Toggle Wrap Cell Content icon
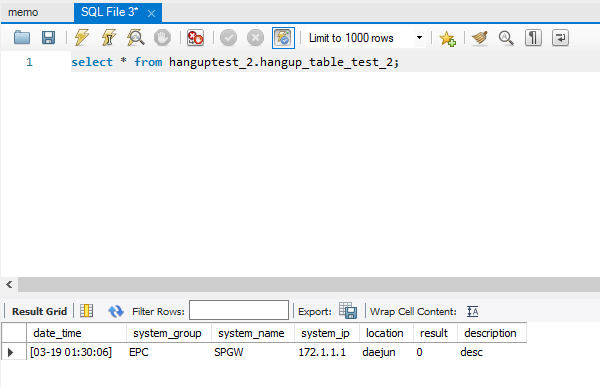 click(473, 311)
